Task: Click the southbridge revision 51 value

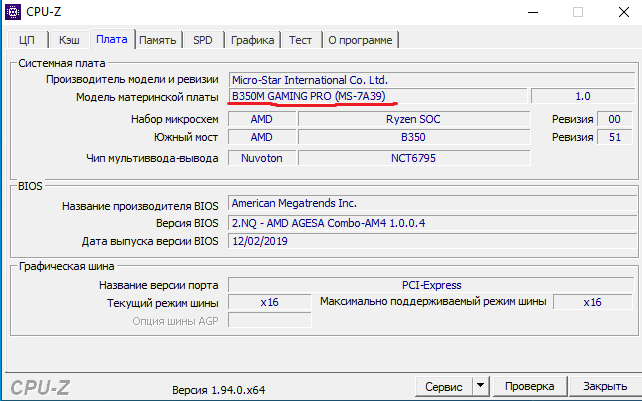Action: 614,137
